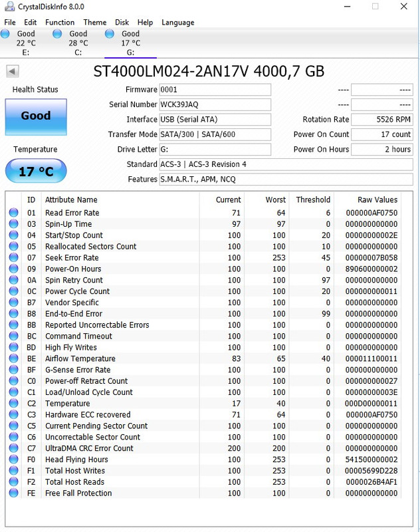Click the Firmware field showing 0001
Image resolution: width=420 pixels, height=532 pixels.
[x=215, y=90]
